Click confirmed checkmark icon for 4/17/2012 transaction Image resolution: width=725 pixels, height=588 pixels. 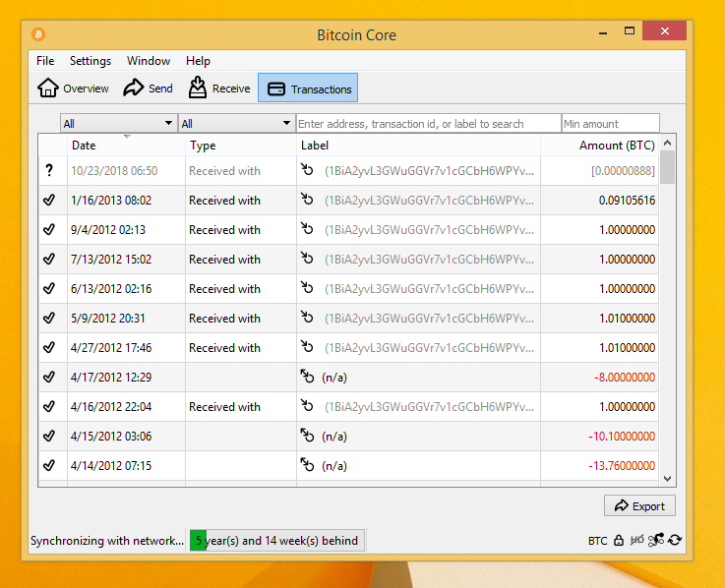(x=49, y=378)
